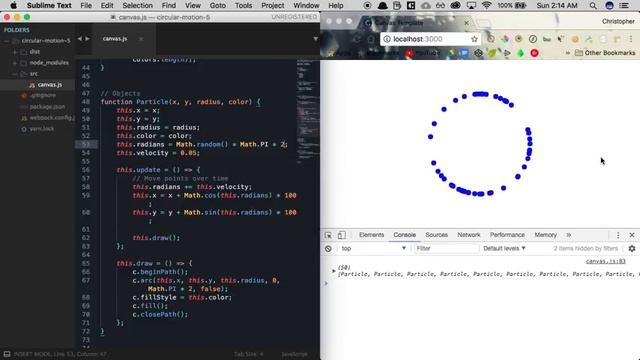Go to next tab arrow in Sublime
This screenshot has height=360, width=640.
click(87, 39)
